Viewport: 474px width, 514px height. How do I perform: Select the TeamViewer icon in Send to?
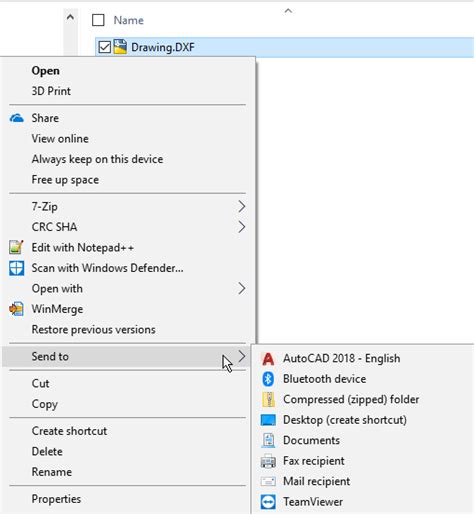(x=268, y=502)
